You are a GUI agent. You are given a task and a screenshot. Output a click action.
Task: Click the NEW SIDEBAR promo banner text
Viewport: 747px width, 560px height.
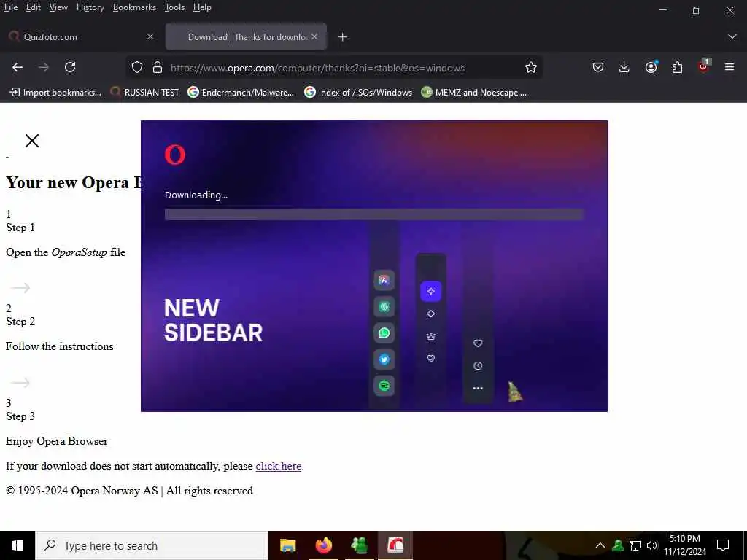click(x=213, y=320)
